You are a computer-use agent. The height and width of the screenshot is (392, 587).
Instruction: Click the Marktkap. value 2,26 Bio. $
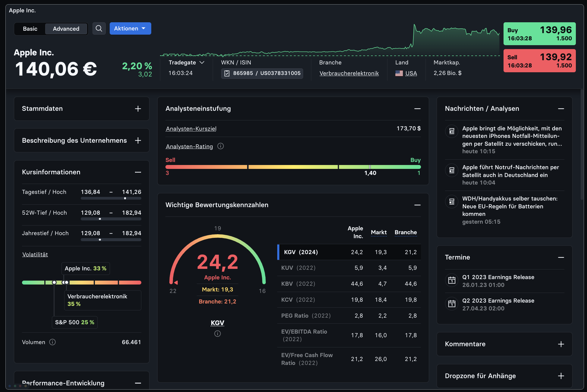coord(447,73)
